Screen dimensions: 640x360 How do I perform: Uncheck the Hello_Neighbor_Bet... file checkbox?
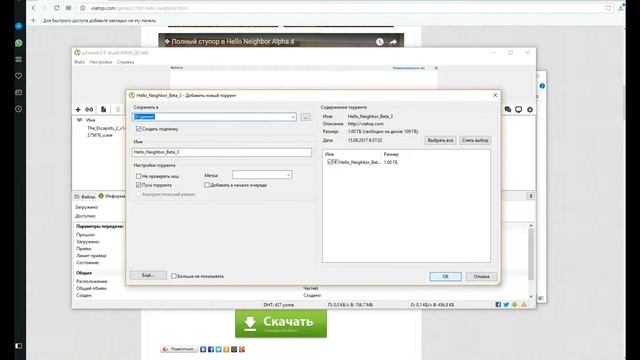tap(330, 162)
